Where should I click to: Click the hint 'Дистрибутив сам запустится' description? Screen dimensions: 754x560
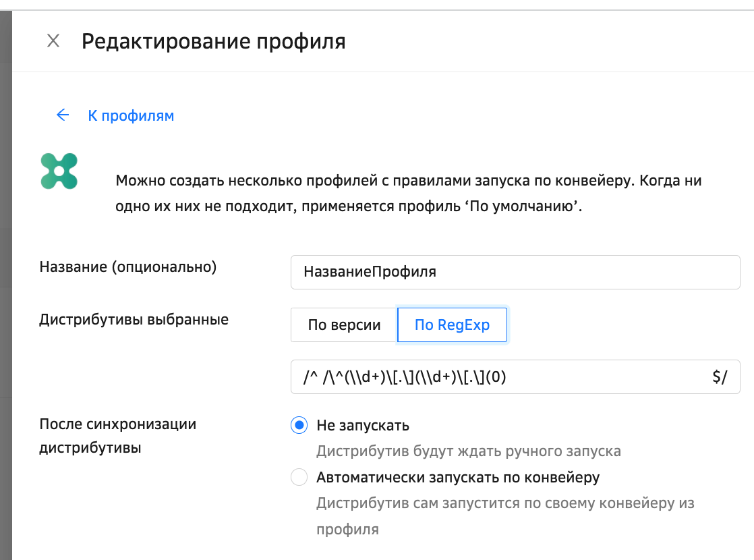(504, 503)
